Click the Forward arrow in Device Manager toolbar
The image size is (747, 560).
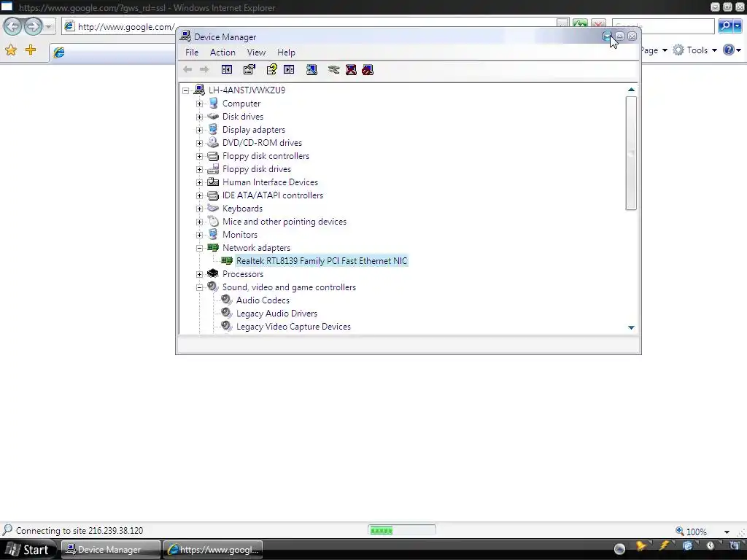[204, 69]
